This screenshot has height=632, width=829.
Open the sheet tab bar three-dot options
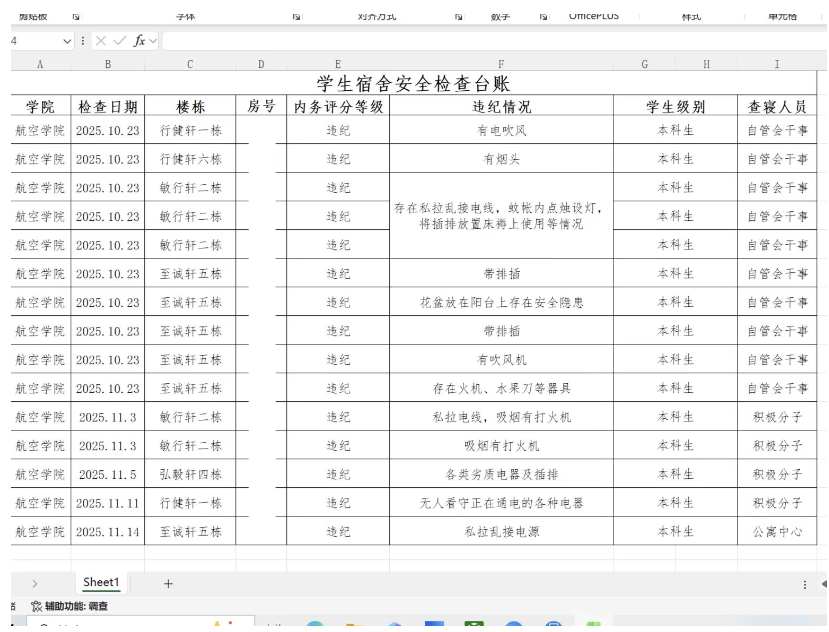pos(805,584)
